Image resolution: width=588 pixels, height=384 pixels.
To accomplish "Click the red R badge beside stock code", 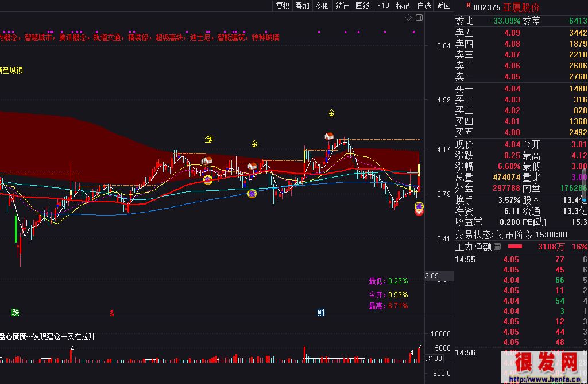I will (469, 6).
